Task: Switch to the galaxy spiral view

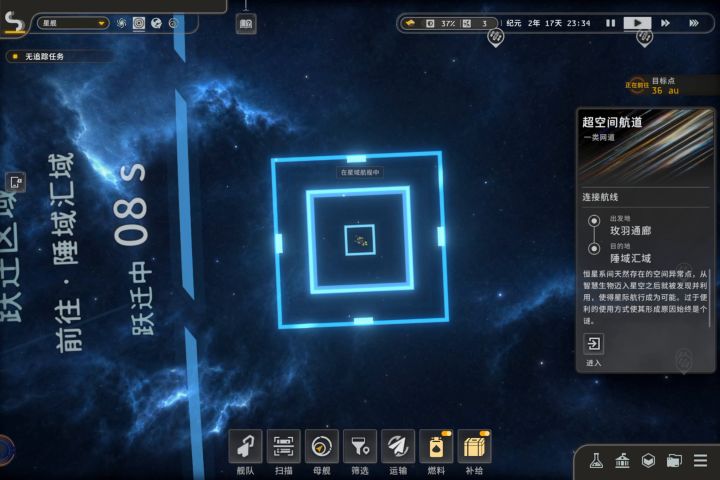Action: (x=121, y=23)
